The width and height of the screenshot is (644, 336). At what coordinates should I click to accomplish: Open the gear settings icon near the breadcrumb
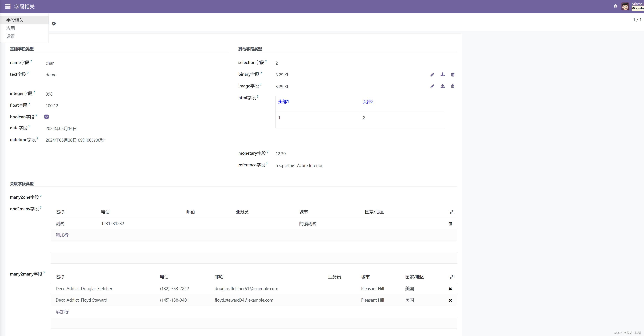(54, 24)
